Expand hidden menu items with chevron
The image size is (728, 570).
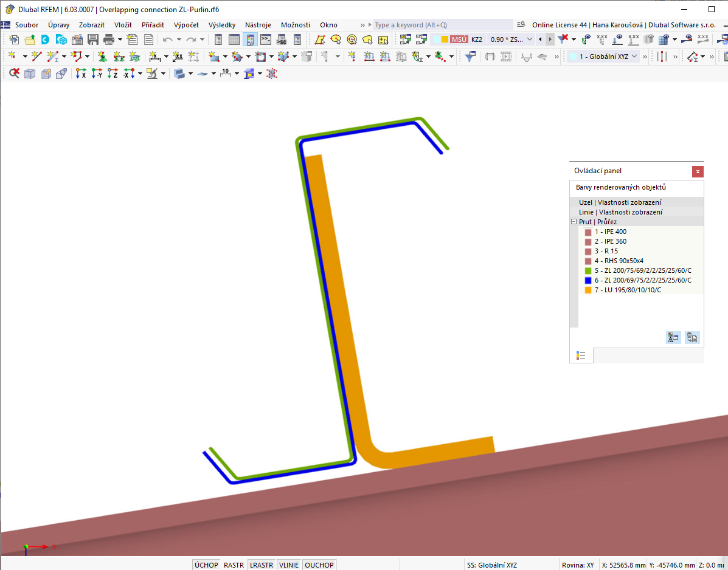(363, 25)
